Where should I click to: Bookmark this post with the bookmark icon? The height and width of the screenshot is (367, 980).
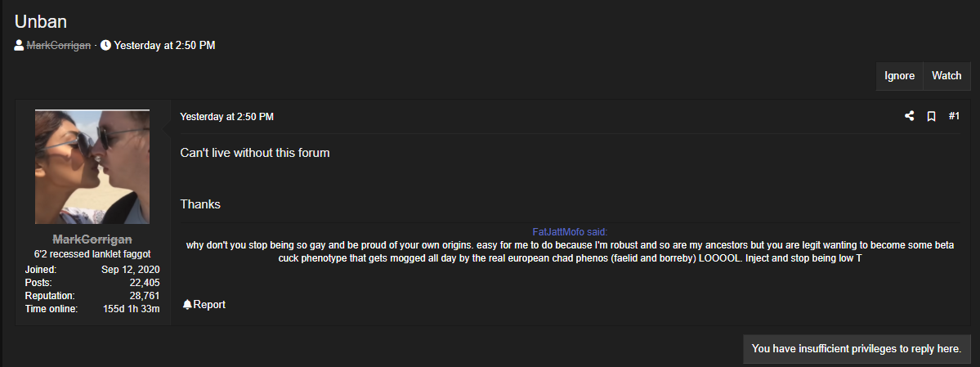(x=931, y=116)
